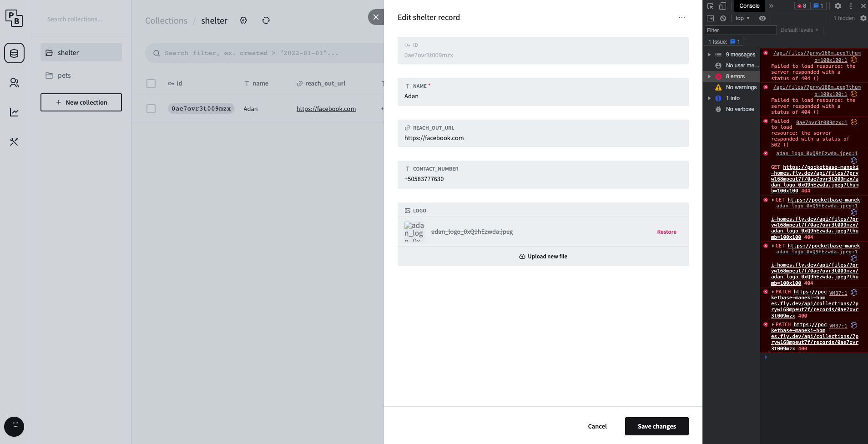
Task: Cancel editing the record
Action: click(x=597, y=426)
